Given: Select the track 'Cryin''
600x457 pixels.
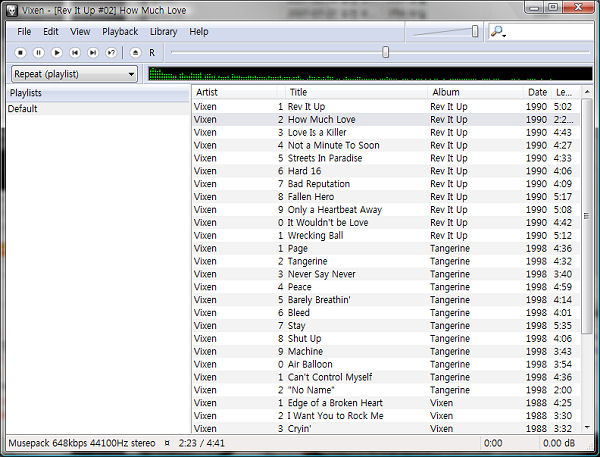Looking at the screenshot, I should point(386,428).
